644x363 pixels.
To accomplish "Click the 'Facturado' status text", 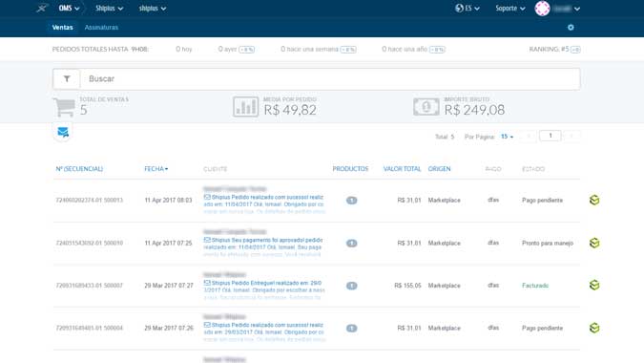I will coord(535,286).
